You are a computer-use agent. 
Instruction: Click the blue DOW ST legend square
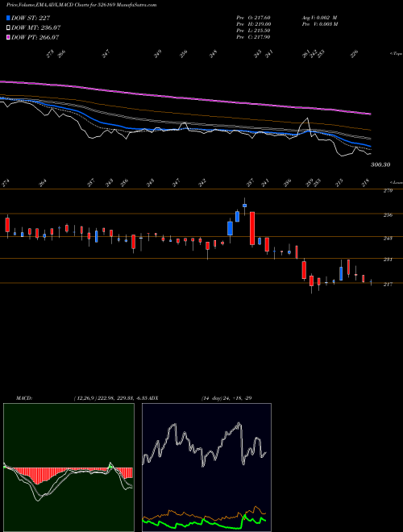click(9, 18)
